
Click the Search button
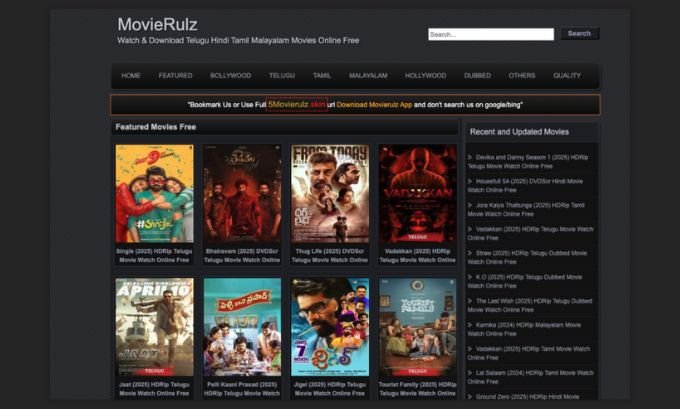579,34
